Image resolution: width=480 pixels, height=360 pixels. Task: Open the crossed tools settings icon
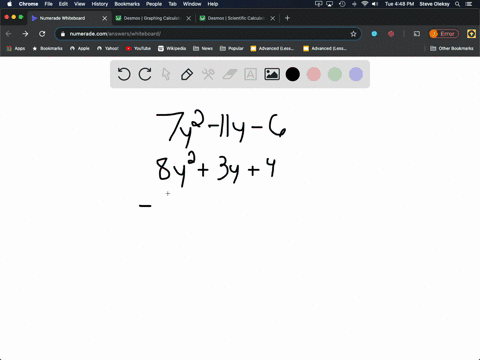point(208,74)
